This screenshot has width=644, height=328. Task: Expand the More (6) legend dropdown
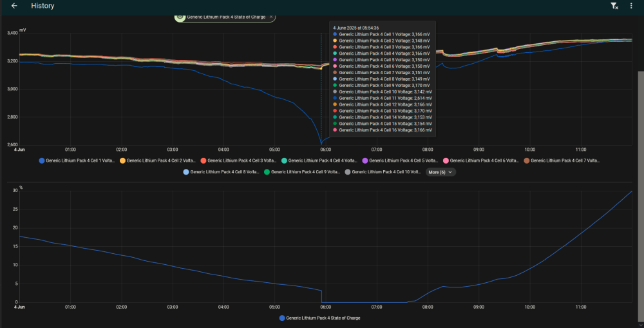[x=440, y=172]
